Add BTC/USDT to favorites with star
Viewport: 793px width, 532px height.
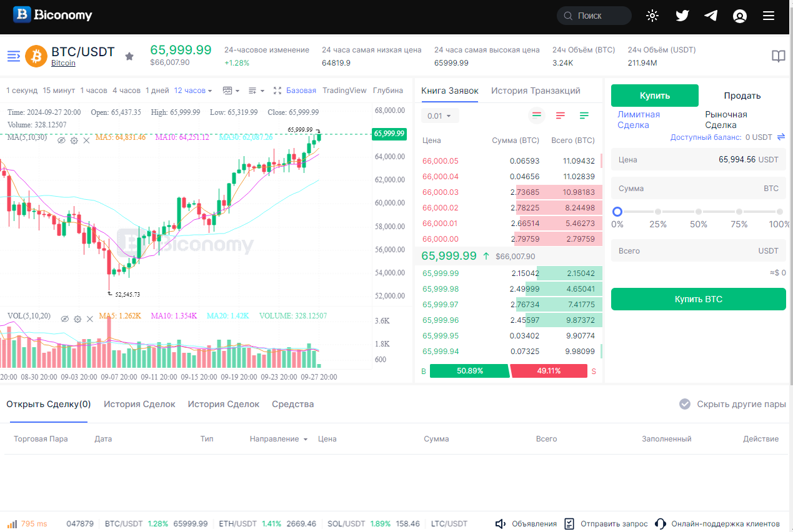[129, 56]
